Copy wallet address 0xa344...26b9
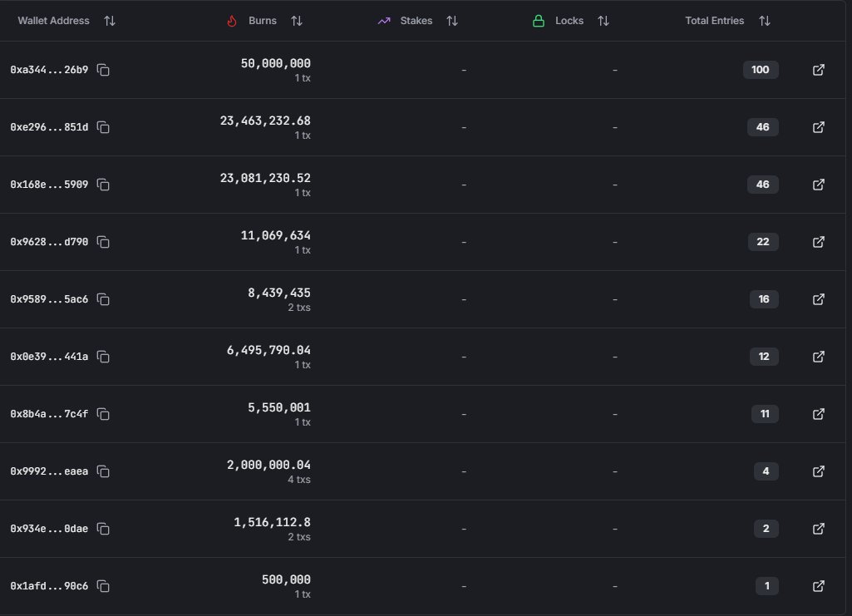 (x=103, y=70)
